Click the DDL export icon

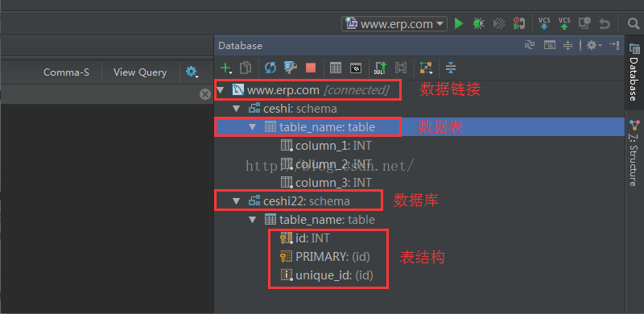[x=380, y=68]
